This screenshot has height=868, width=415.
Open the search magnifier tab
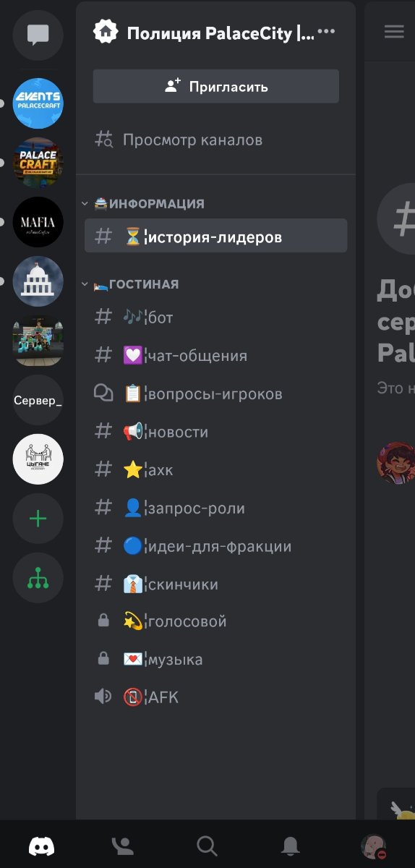[x=207, y=846]
